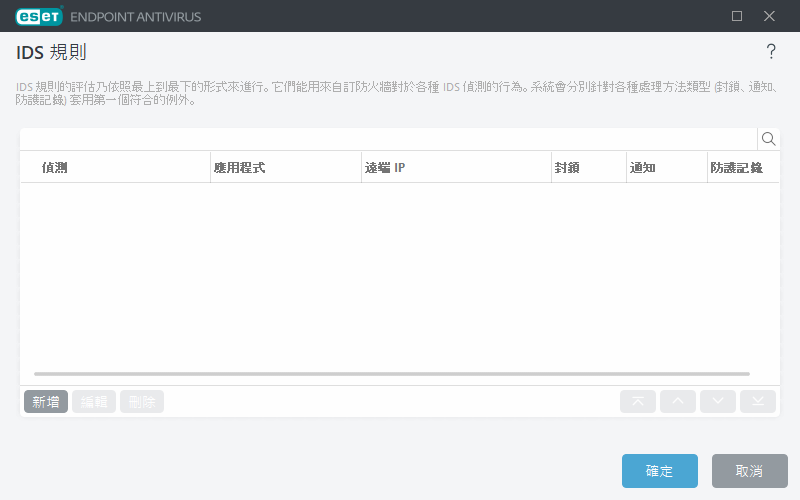This screenshot has width=800, height=500.
Task: Click the 通知 column header
Action: pos(642,168)
